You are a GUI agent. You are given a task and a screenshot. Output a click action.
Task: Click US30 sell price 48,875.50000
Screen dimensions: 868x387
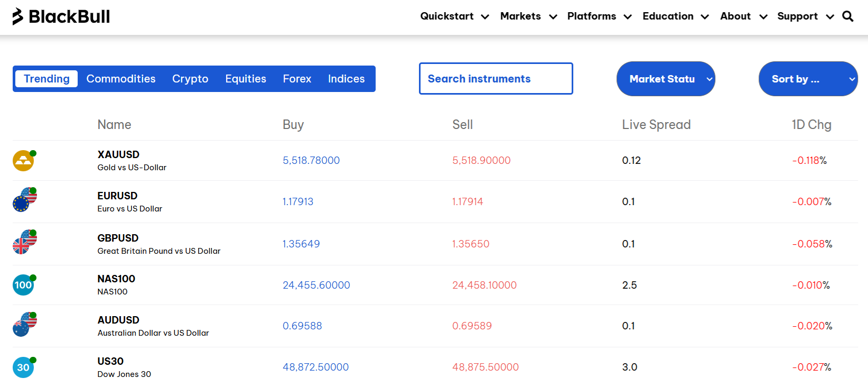pos(486,367)
